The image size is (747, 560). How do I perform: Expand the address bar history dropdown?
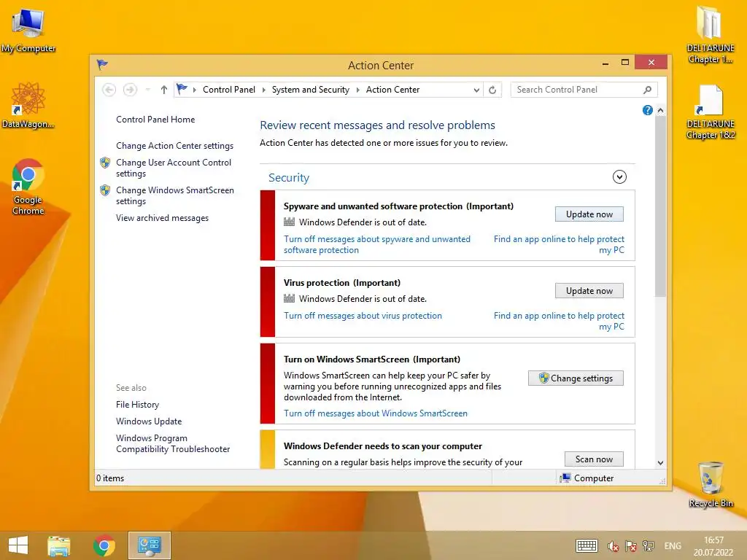(x=476, y=90)
